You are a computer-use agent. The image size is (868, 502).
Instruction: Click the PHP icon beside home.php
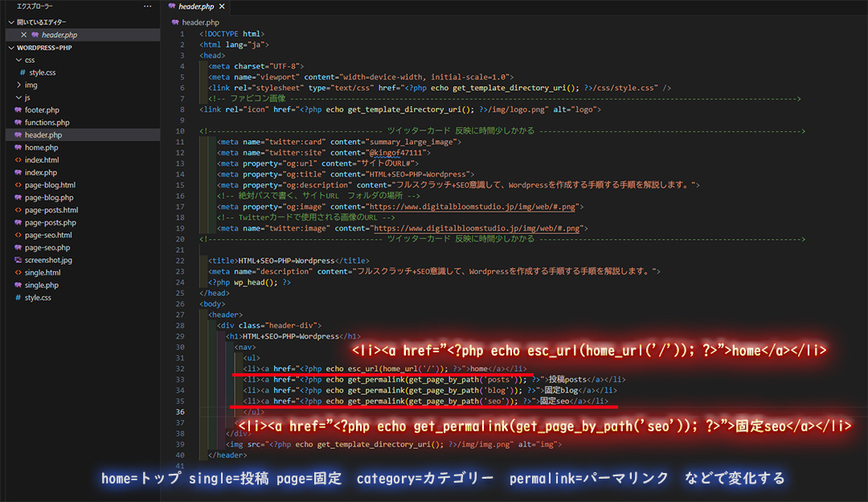(18, 147)
